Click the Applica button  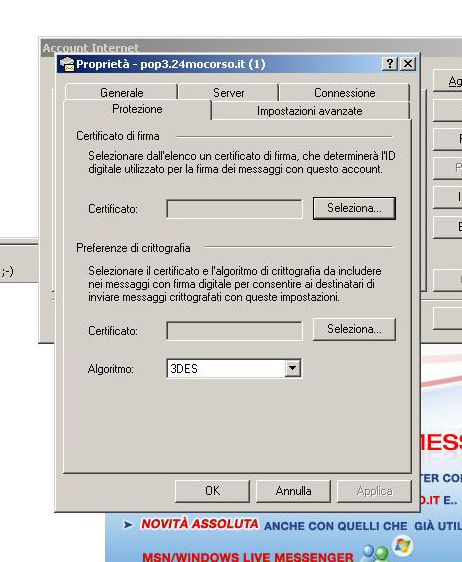click(374, 491)
